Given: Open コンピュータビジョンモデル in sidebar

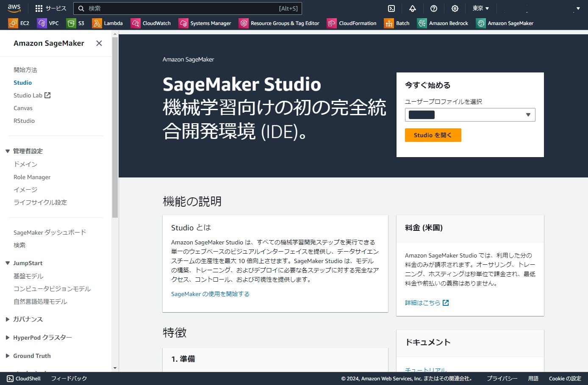Looking at the screenshot, I should click(52, 289).
